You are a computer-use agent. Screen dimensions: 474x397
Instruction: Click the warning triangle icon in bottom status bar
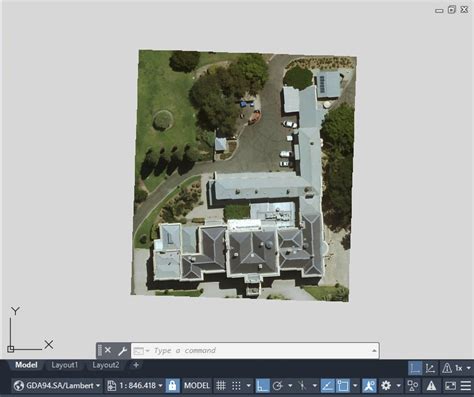(x=431, y=386)
